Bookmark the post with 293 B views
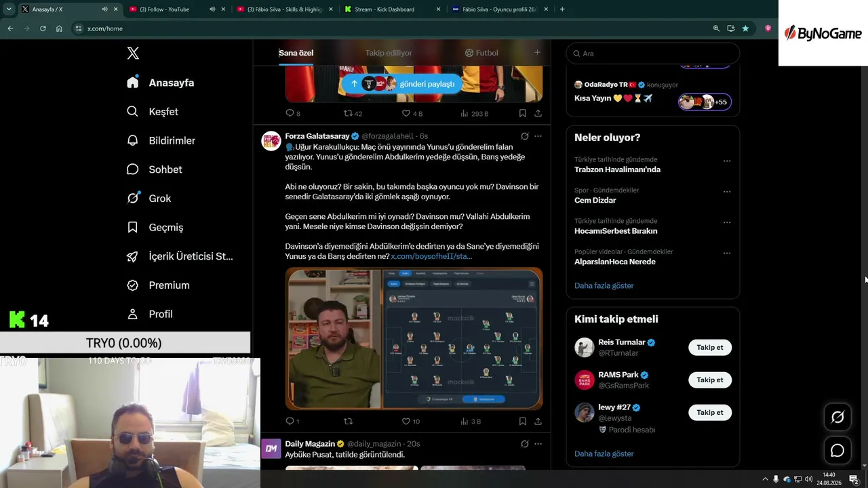Image resolution: width=868 pixels, height=488 pixels. 522,113
